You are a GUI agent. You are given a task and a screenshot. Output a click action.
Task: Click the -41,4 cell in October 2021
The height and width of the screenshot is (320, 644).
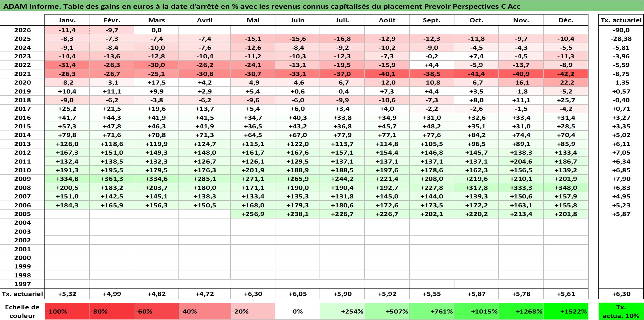[x=476, y=74]
